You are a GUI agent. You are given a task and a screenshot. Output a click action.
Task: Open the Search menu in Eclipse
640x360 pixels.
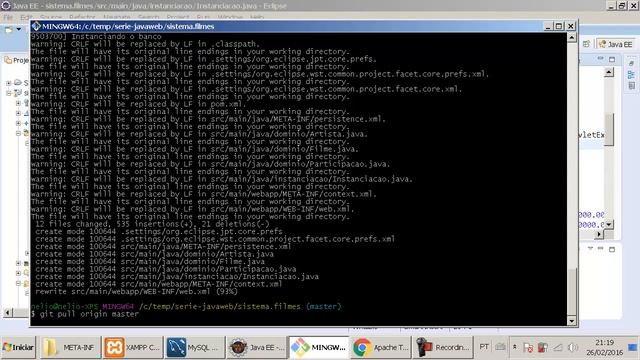[x=149, y=17]
